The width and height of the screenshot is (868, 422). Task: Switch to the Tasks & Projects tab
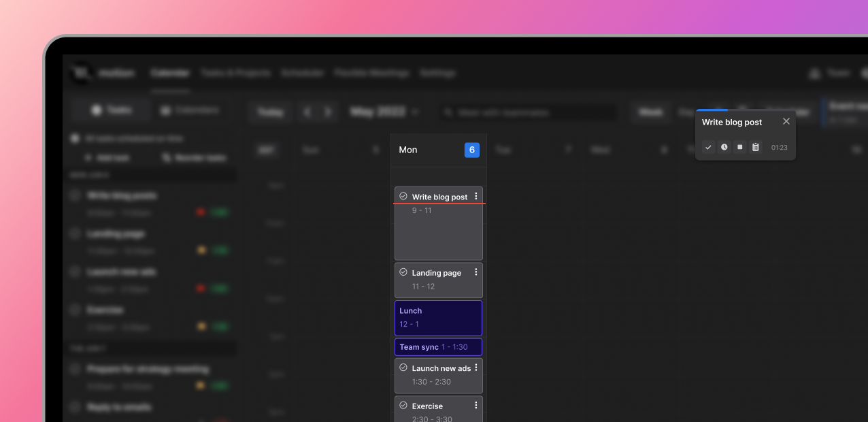235,73
